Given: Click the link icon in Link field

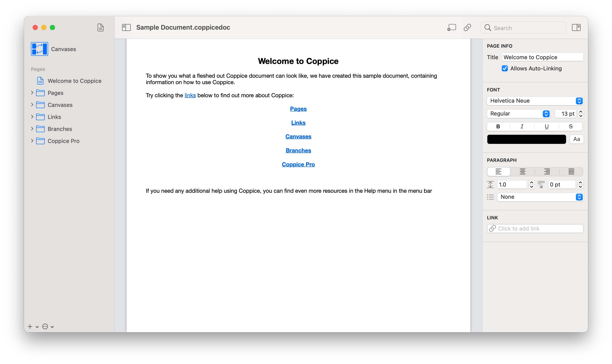Looking at the screenshot, I should point(492,229).
